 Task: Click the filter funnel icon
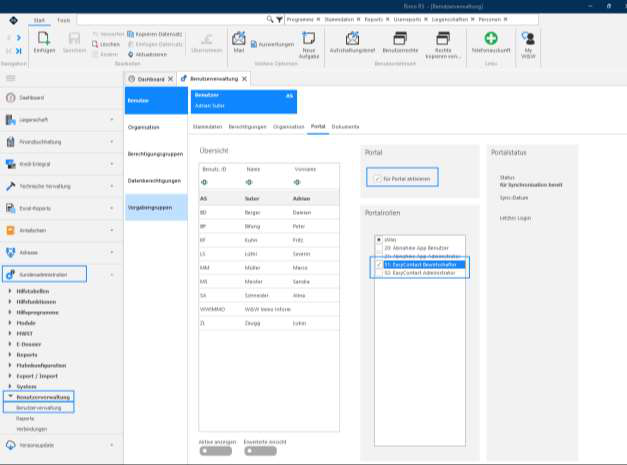(279, 19)
